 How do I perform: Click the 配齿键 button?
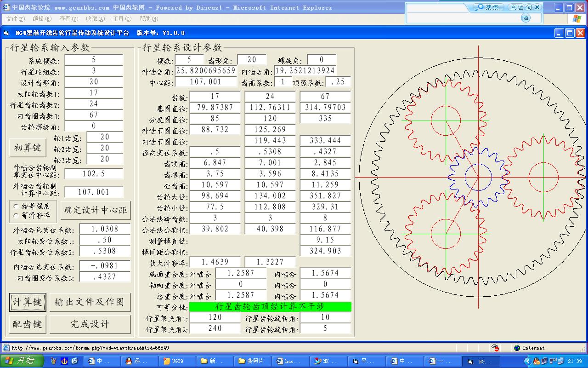[27, 324]
